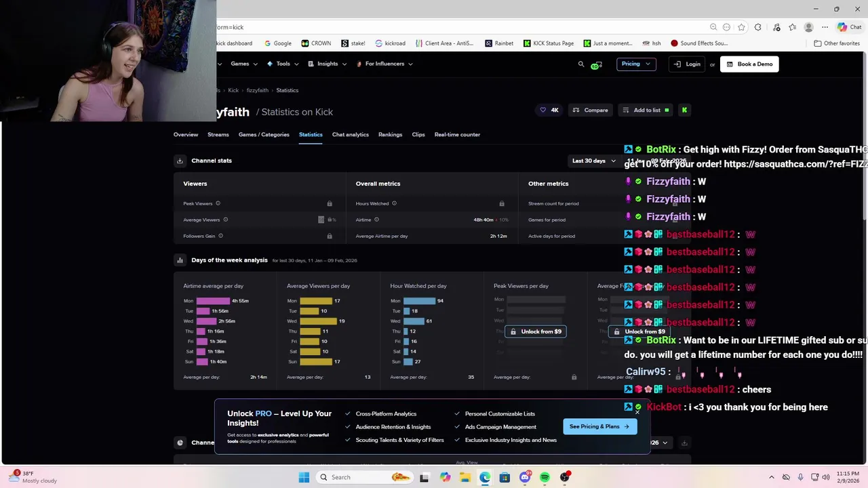Open Spotify from the taskbar
Image resolution: width=868 pixels, height=488 pixels.
coord(545,477)
